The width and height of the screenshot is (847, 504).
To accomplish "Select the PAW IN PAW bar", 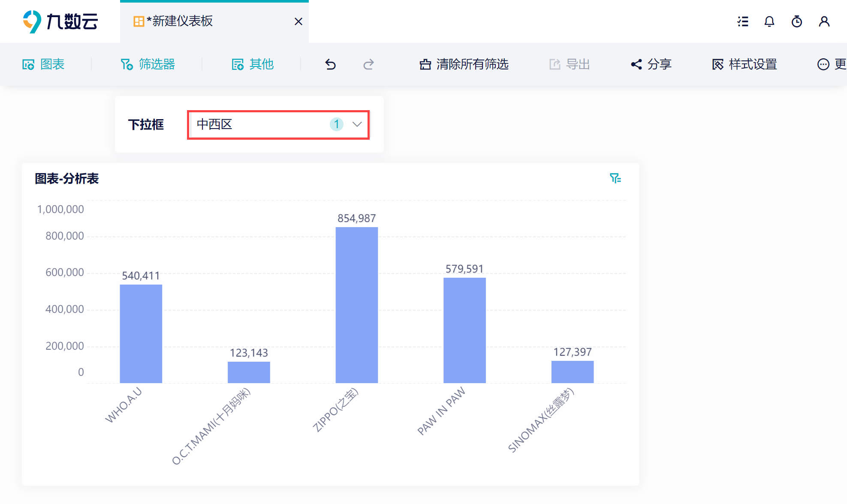I will click(464, 330).
